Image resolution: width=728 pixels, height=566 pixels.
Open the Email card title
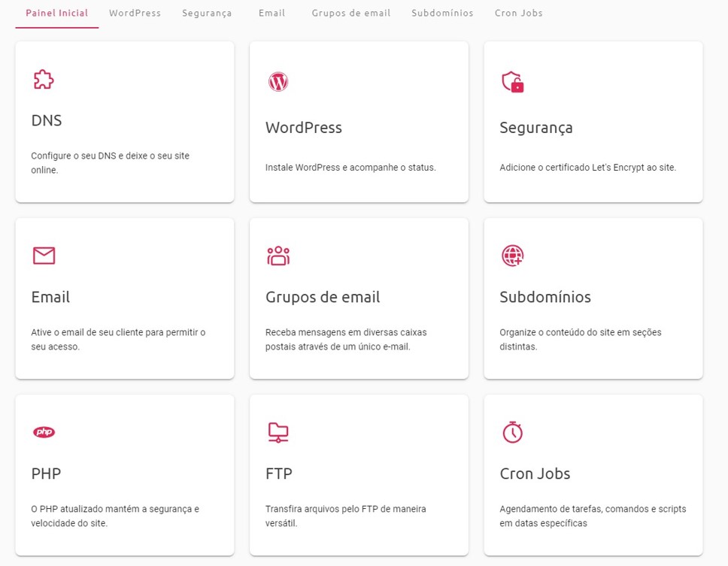pos(50,297)
